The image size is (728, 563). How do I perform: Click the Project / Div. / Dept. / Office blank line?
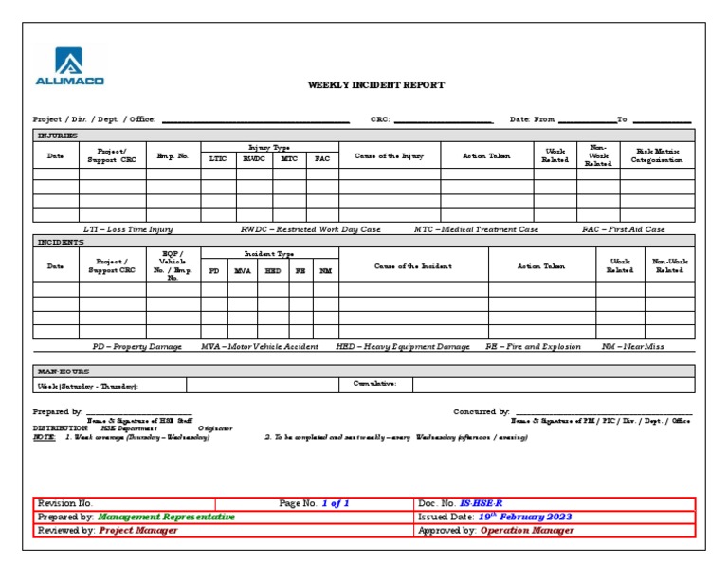click(x=255, y=121)
